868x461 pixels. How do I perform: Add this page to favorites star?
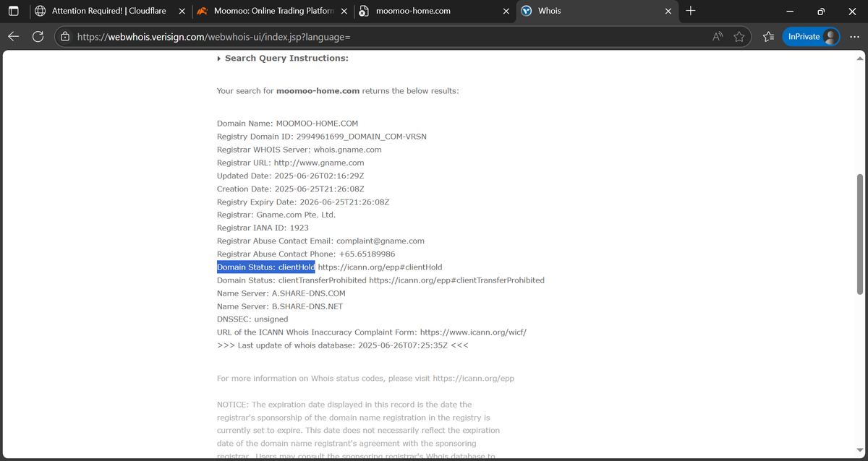click(739, 36)
